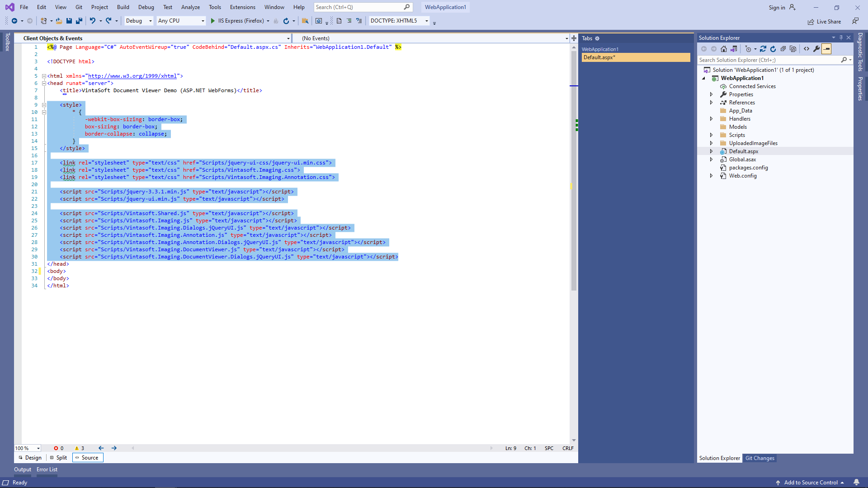Switch to Split view of the editor

coord(59,457)
